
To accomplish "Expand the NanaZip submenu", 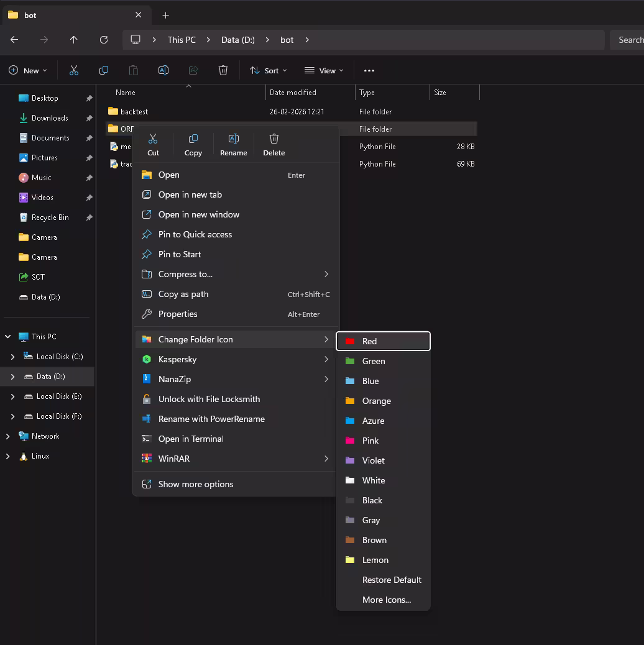I will click(x=236, y=379).
